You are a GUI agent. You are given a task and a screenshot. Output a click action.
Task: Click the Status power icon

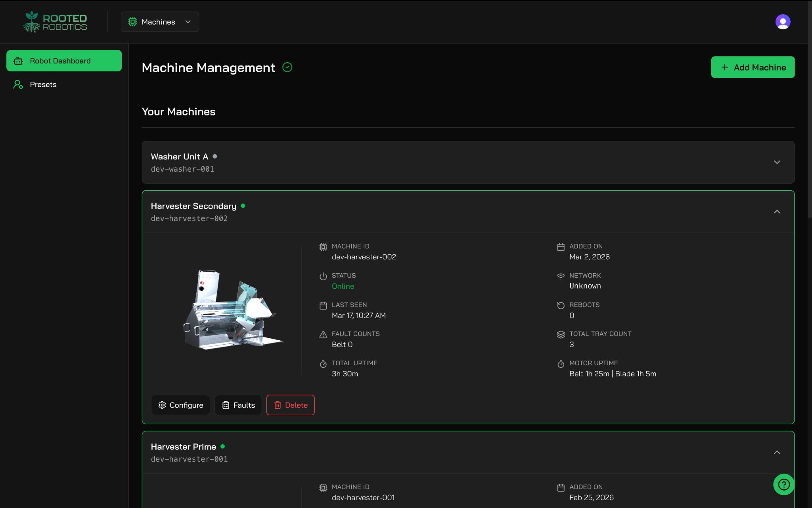[323, 276]
